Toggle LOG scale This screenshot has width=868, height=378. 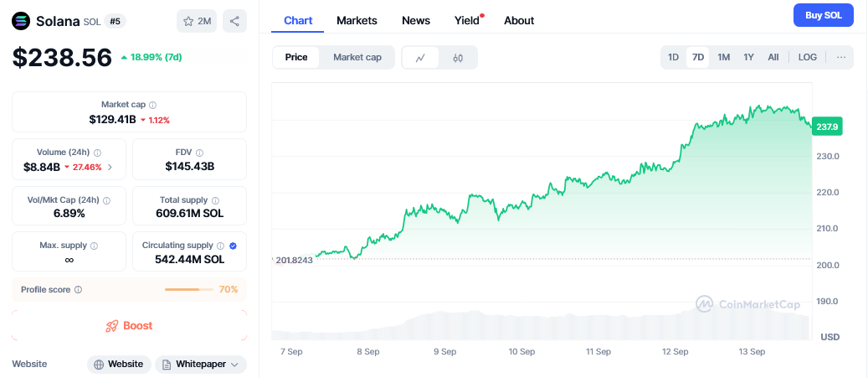807,57
